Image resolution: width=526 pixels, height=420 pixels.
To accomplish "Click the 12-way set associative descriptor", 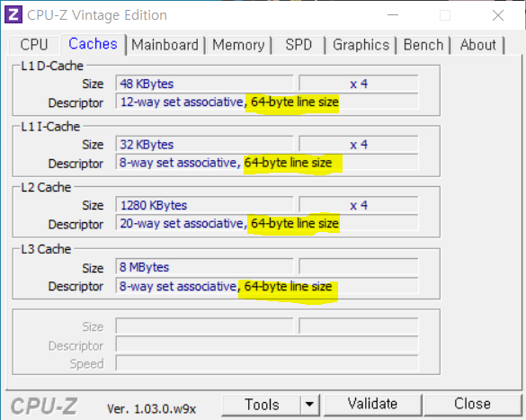I will coord(267,102).
